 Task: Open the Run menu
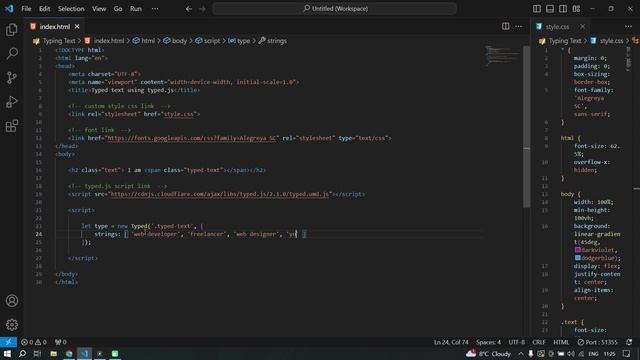(x=136, y=9)
